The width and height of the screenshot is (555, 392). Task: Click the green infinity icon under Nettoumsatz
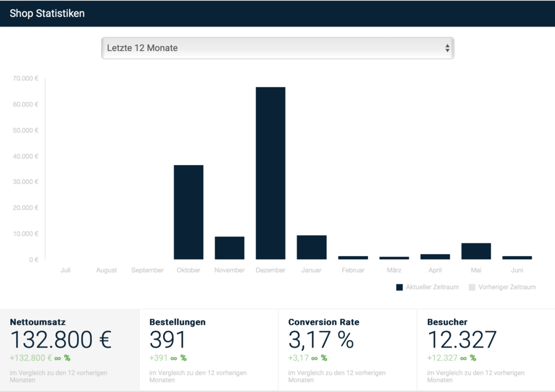click(x=57, y=358)
